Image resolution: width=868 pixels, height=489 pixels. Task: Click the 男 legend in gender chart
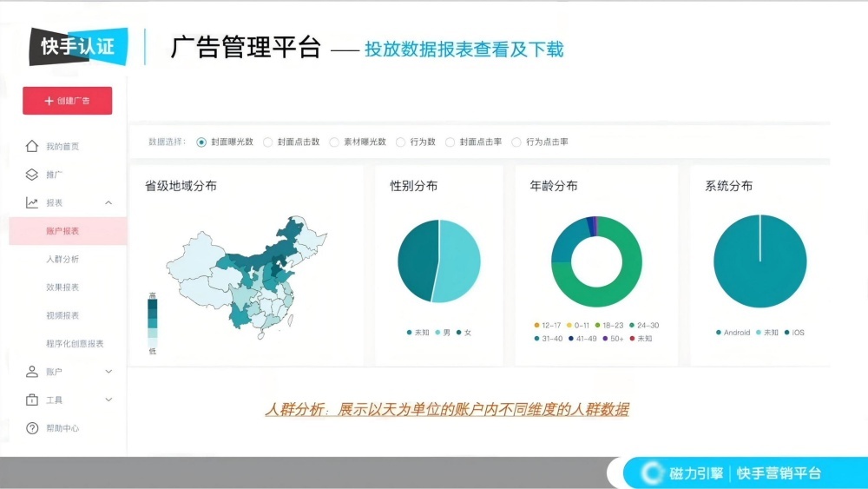(x=443, y=333)
